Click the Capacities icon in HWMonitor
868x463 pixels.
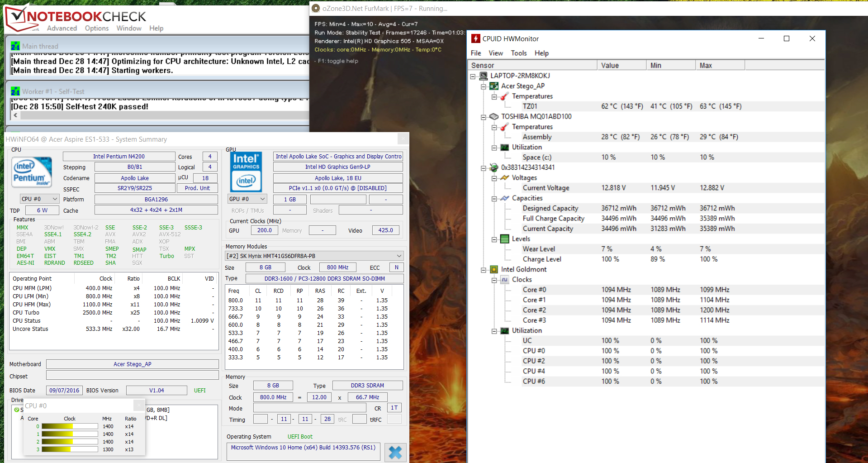pos(505,198)
